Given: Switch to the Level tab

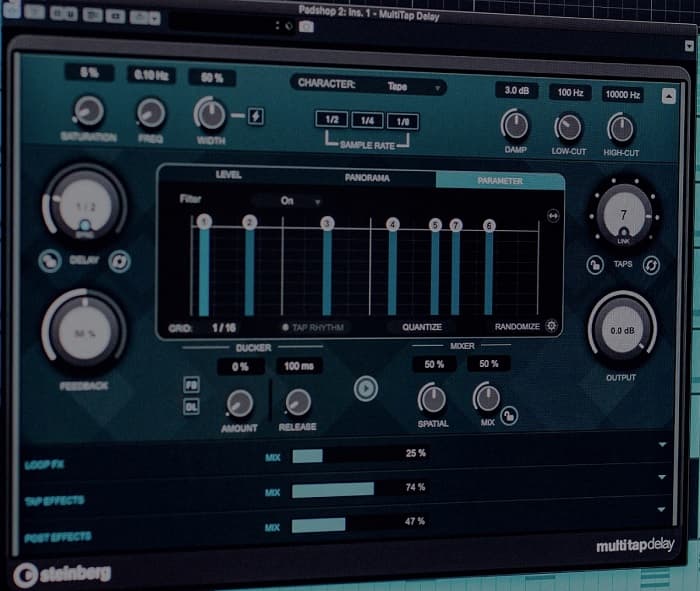Looking at the screenshot, I should coord(228,175).
